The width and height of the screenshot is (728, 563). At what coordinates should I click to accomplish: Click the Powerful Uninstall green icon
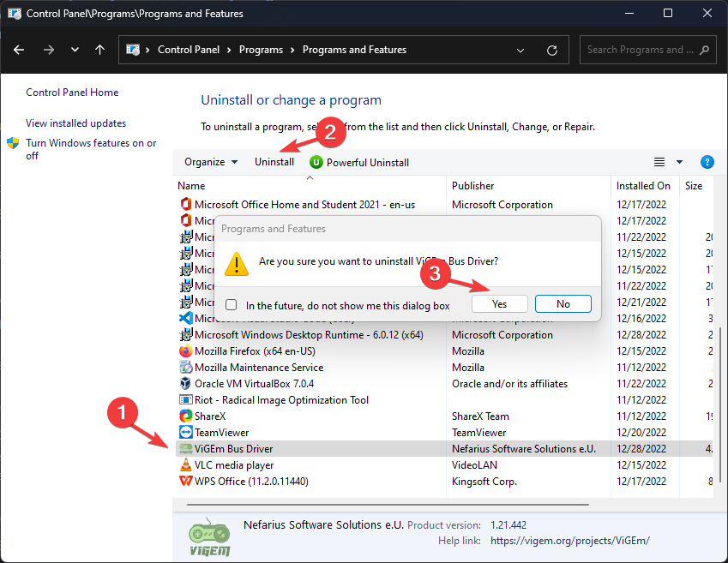[316, 163]
